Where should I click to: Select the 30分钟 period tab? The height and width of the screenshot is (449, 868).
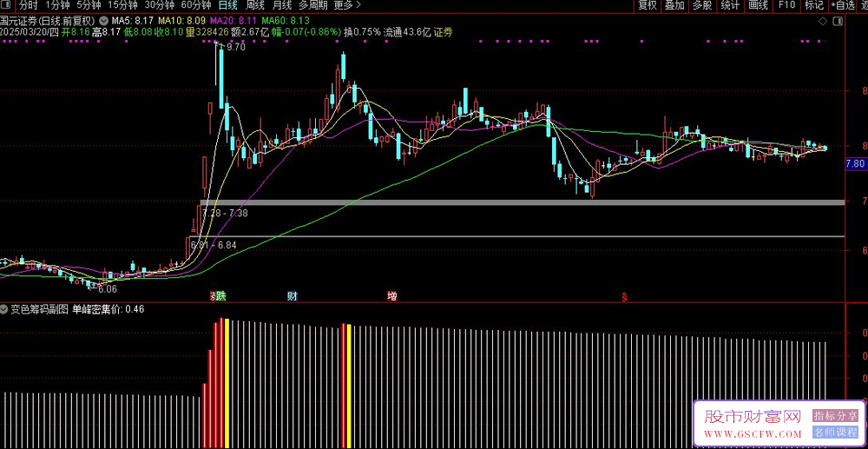click(159, 5)
